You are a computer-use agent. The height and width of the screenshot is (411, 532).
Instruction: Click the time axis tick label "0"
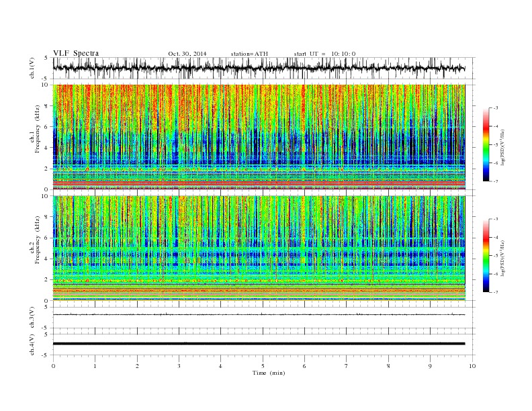(x=53, y=366)
